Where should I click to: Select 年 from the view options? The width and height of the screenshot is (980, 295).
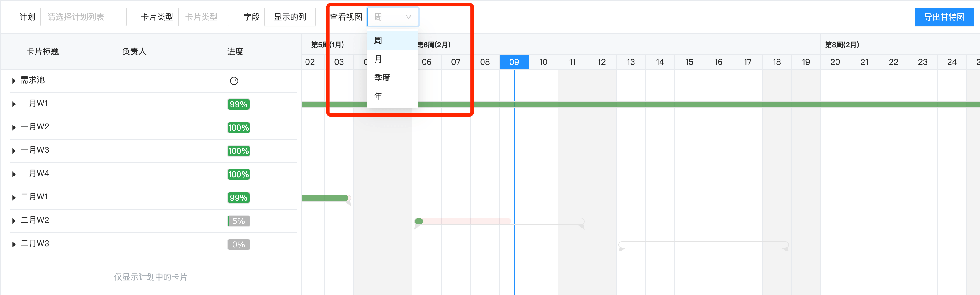(x=377, y=96)
